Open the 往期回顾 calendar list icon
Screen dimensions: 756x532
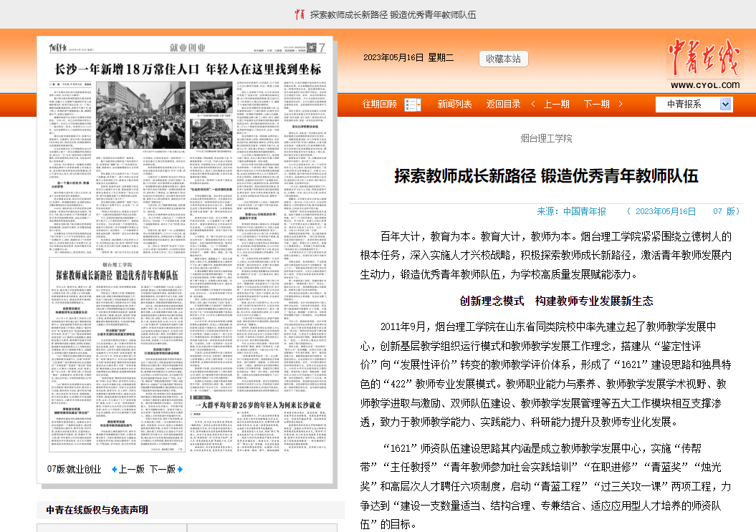(412, 105)
